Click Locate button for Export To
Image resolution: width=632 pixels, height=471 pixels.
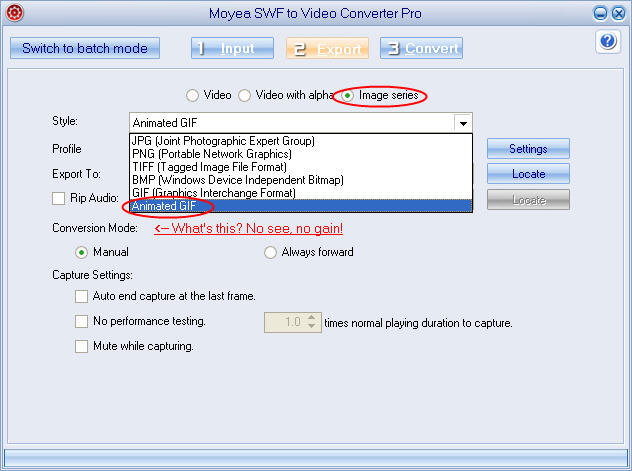point(528,174)
